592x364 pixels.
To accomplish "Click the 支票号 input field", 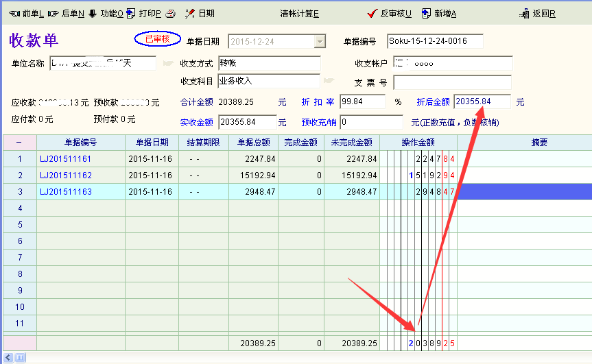I will tap(453, 83).
